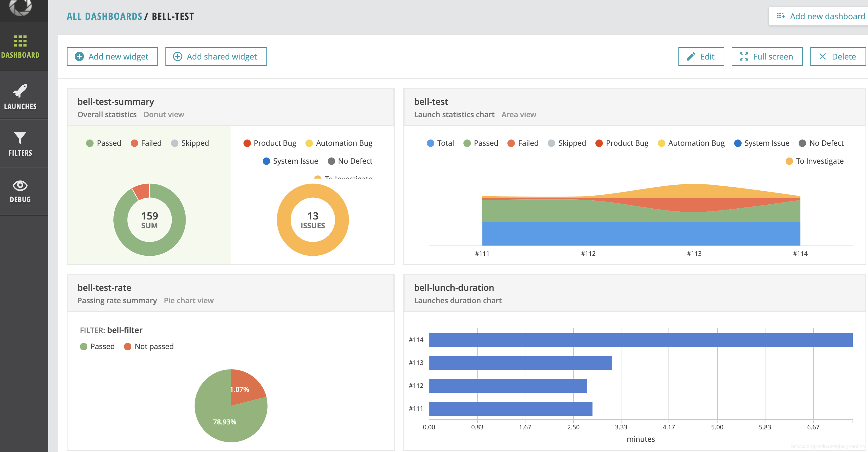The image size is (868, 452).
Task: Toggle Total legend in bell-test area chart
Action: [x=440, y=143]
